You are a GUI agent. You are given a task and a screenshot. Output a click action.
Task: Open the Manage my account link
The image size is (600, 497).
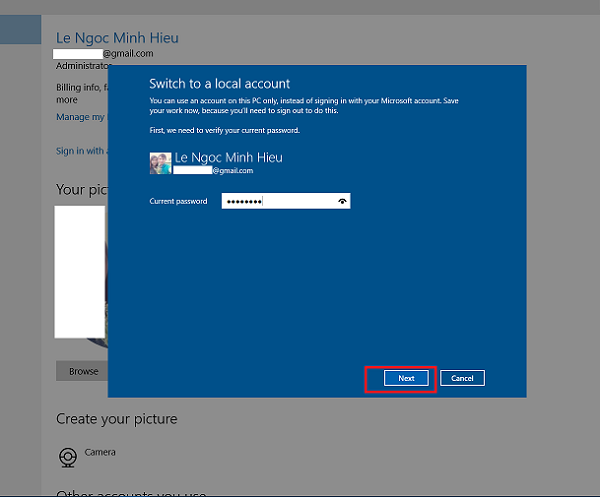click(80, 118)
